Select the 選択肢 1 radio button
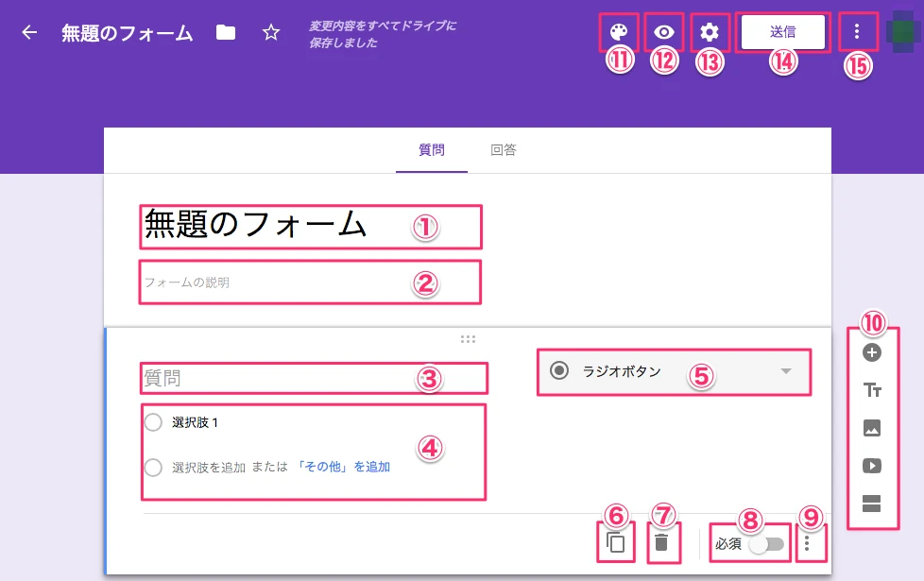 coord(153,422)
